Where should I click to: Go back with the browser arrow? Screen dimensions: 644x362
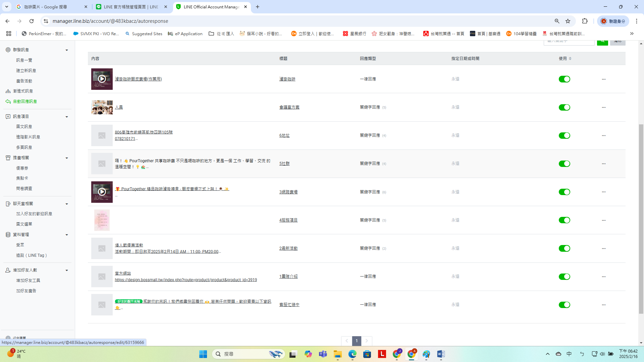click(x=7, y=21)
